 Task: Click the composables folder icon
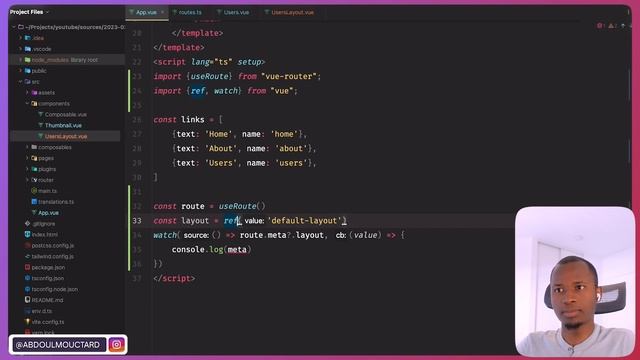[34, 147]
